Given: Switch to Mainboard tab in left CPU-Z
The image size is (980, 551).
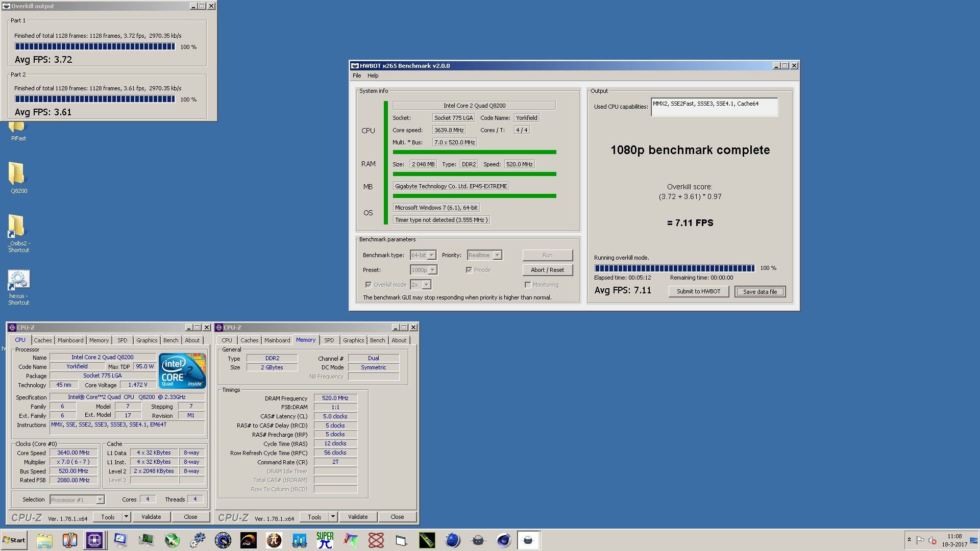Looking at the screenshot, I should click(x=70, y=340).
